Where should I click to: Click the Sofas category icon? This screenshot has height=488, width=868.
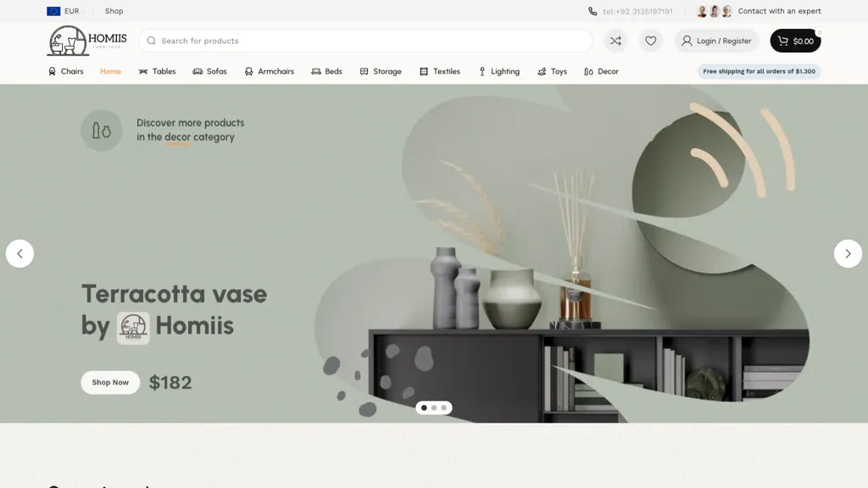(198, 71)
